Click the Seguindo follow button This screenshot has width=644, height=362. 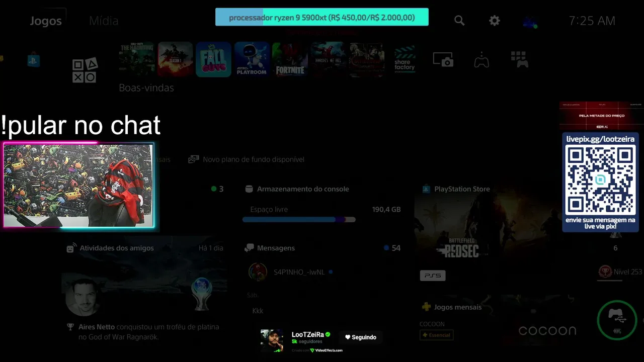361,337
